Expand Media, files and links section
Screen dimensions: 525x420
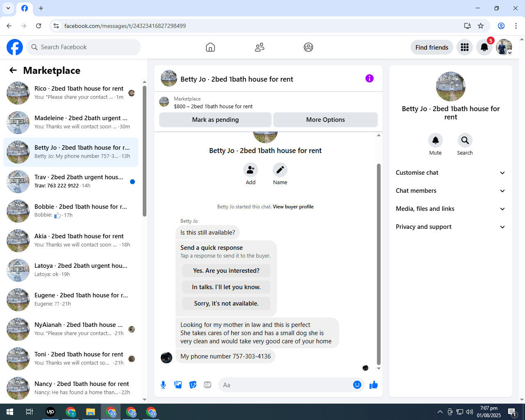(x=450, y=209)
